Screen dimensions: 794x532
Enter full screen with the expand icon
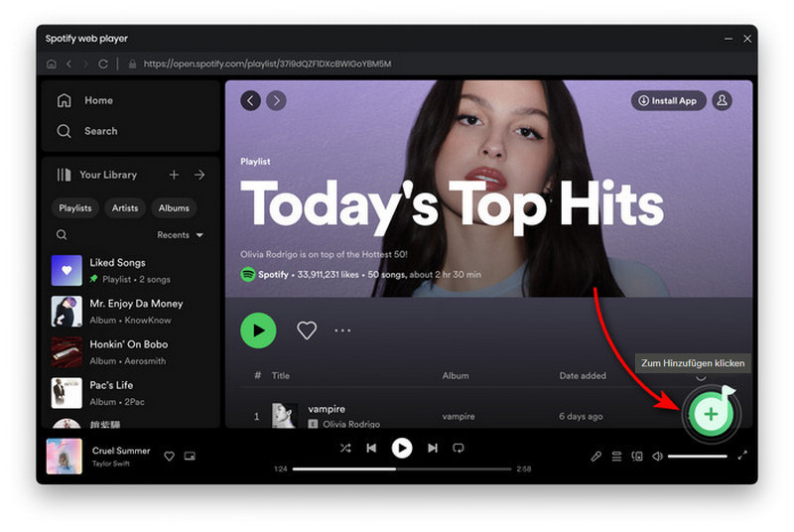pyautogui.click(x=742, y=456)
